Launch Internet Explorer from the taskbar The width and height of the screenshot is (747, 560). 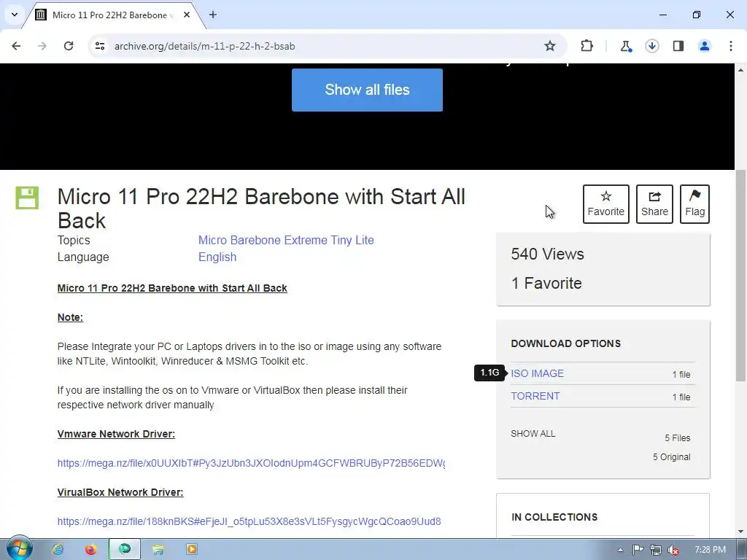click(x=58, y=550)
